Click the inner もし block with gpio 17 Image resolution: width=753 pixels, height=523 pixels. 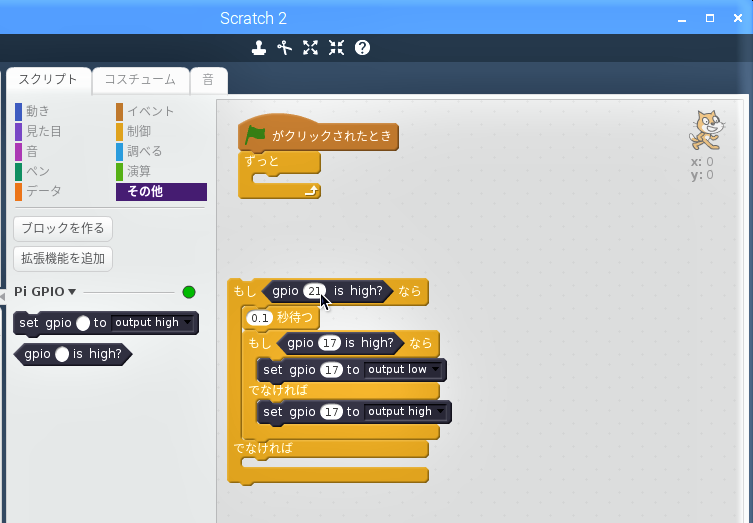[260, 343]
